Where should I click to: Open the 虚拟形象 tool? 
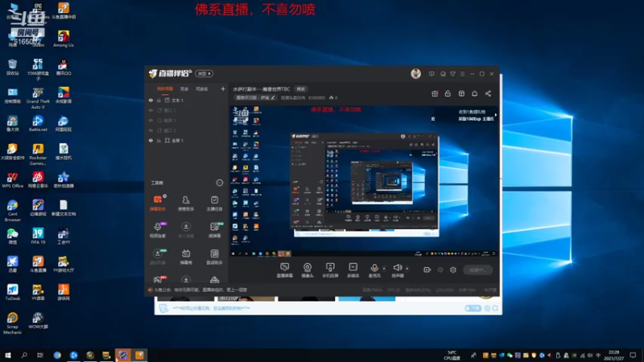coord(158,257)
